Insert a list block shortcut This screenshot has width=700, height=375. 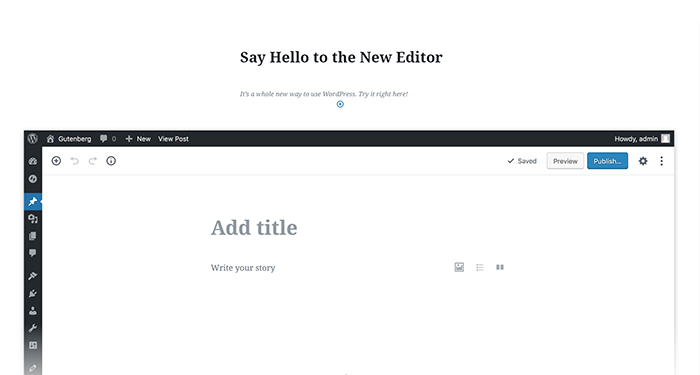(x=479, y=267)
